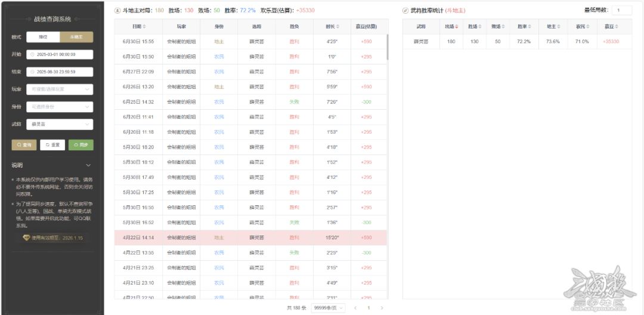Select the row dated 6月30日 15:55
644x315 pixels.
250,42
